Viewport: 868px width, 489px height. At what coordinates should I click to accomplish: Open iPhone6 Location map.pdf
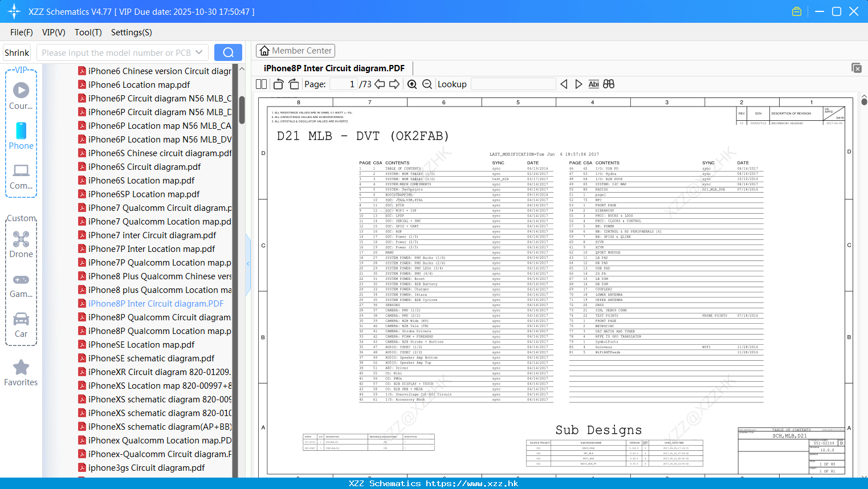tap(139, 85)
